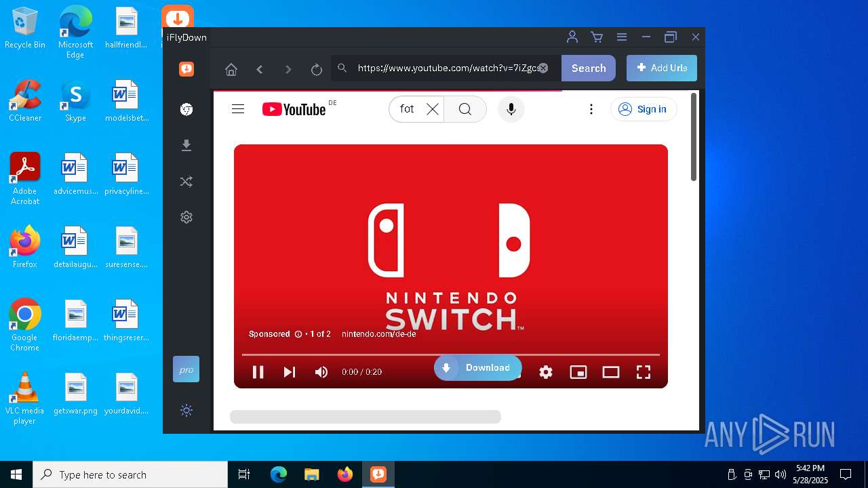Open the video player settings gear
Image resolution: width=868 pixels, height=488 pixels.
tap(546, 371)
